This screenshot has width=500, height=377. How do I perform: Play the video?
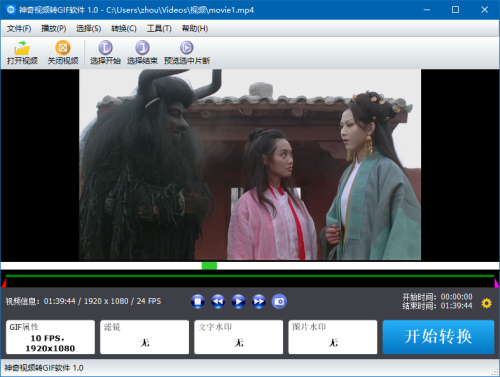pyautogui.click(x=238, y=301)
